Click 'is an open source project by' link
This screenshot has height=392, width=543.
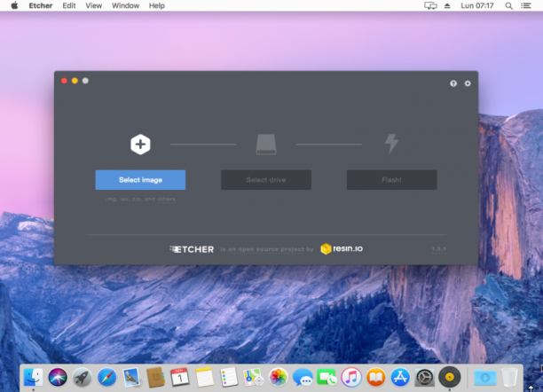click(267, 249)
